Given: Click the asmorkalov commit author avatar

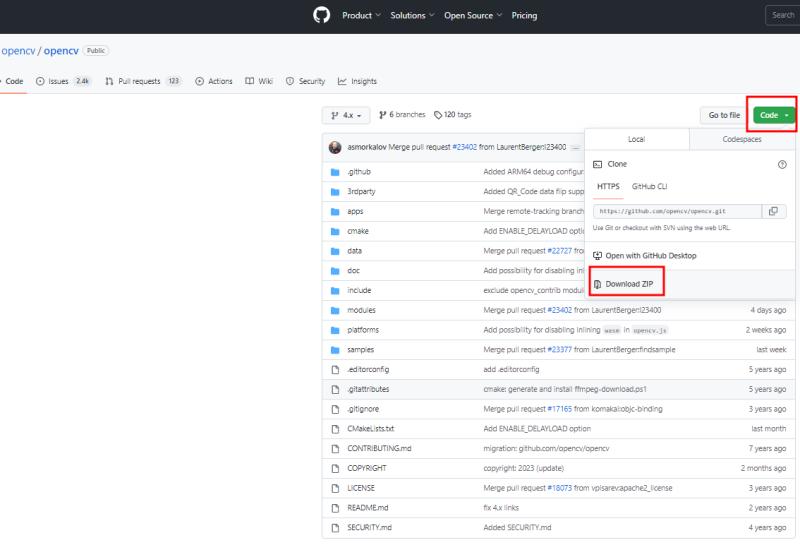Looking at the screenshot, I should (334, 147).
